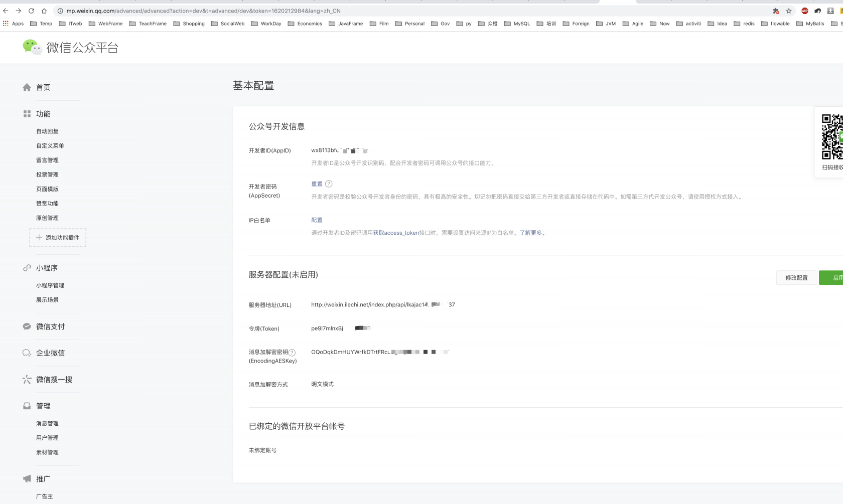Open the MySQL bookmarks folder
The width and height of the screenshot is (843, 504).
(x=517, y=24)
